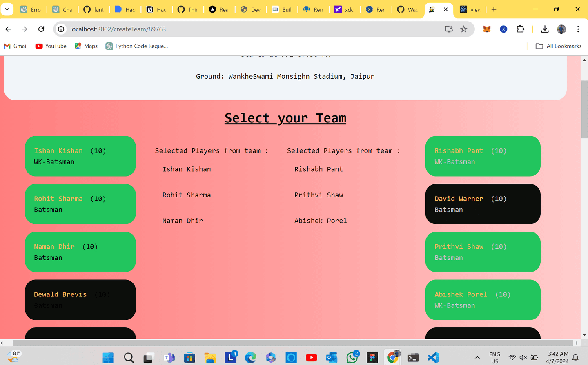Viewport: 588px width, 365px height.
Task: Select Dewald Brevis player card
Action: point(80,300)
